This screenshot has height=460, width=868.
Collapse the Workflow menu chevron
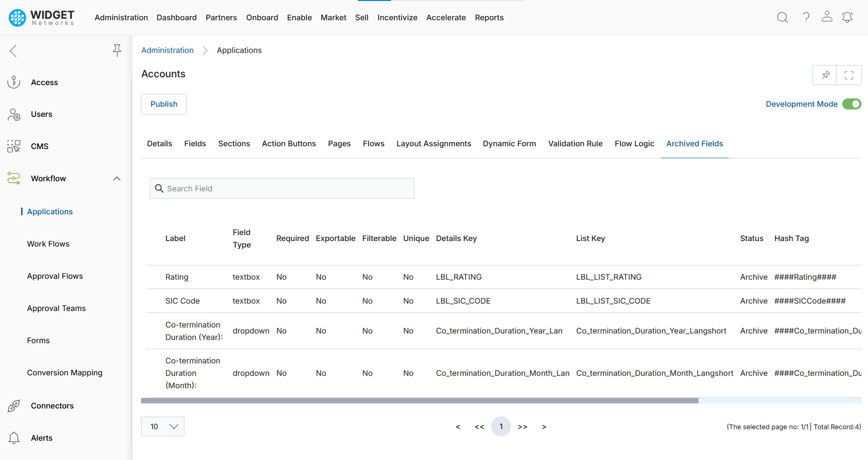coord(117,178)
